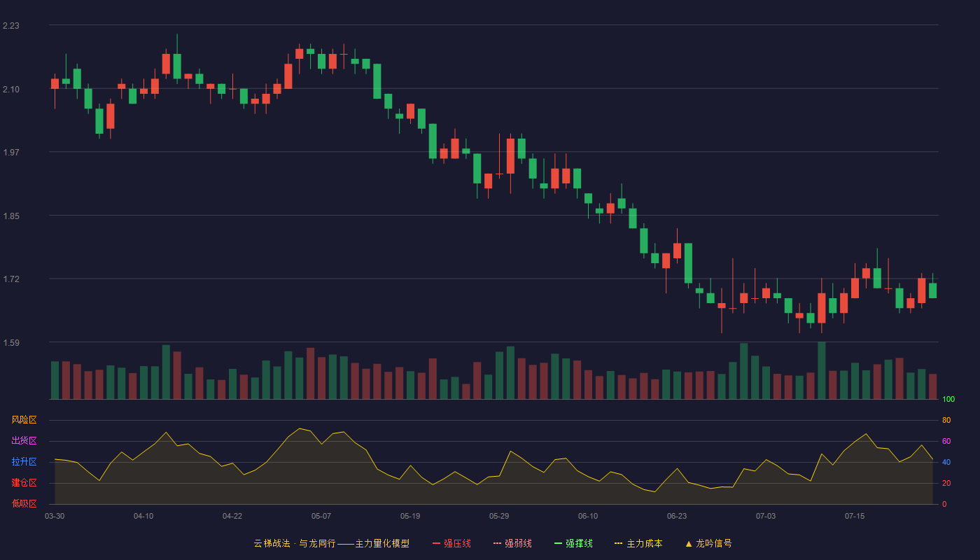
Task: Click the 云梯战法 与龙同行 title text
Action: pyautogui.click(x=294, y=543)
